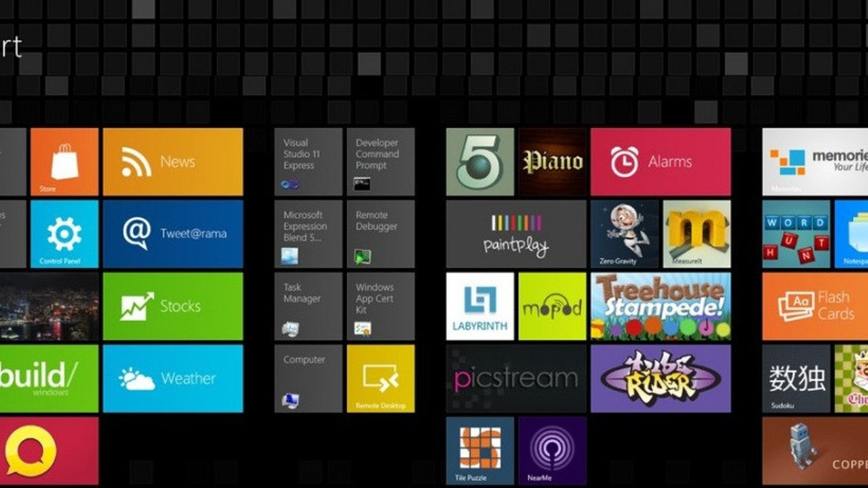This screenshot has height=488, width=868.
Task: Launch the Sudoku tile
Action: click(796, 378)
